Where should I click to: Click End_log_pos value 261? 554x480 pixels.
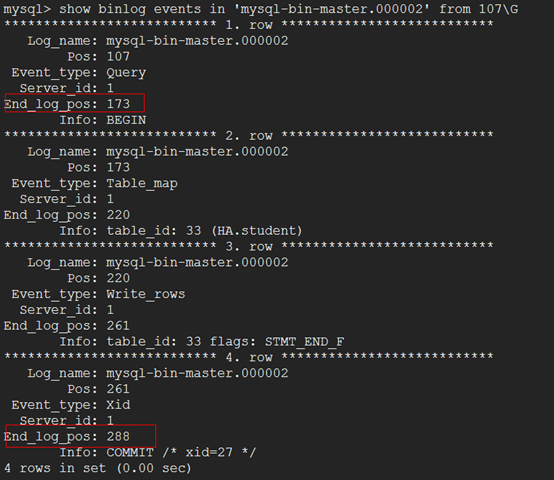(x=118, y=326)
